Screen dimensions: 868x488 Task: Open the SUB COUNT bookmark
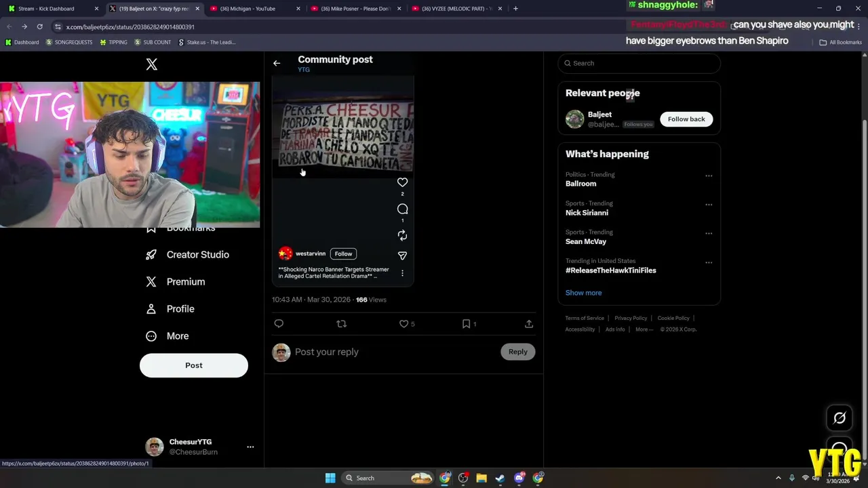point(153,42)
